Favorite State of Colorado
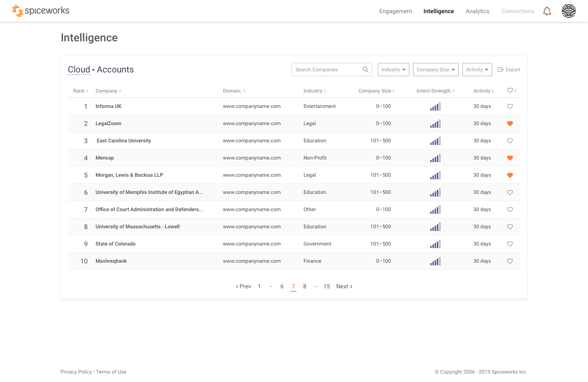Viewport: 588px width, 382px height. coord(510,244)
